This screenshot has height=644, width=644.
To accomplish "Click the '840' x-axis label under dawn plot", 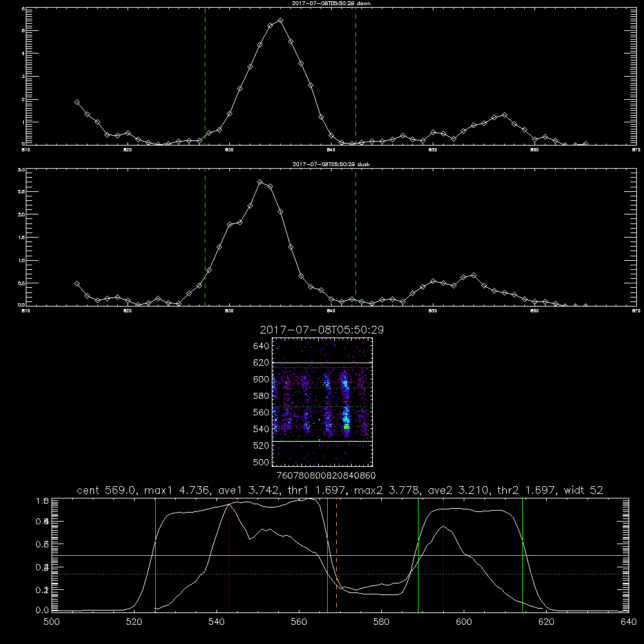I will pyautogui.click(x=331, y=150).
